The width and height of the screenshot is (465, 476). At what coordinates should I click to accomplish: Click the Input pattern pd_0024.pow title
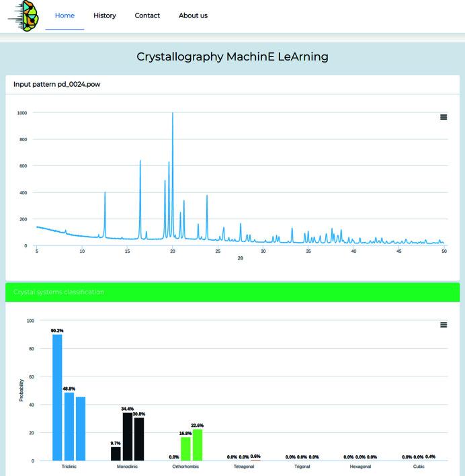point(56,85)
